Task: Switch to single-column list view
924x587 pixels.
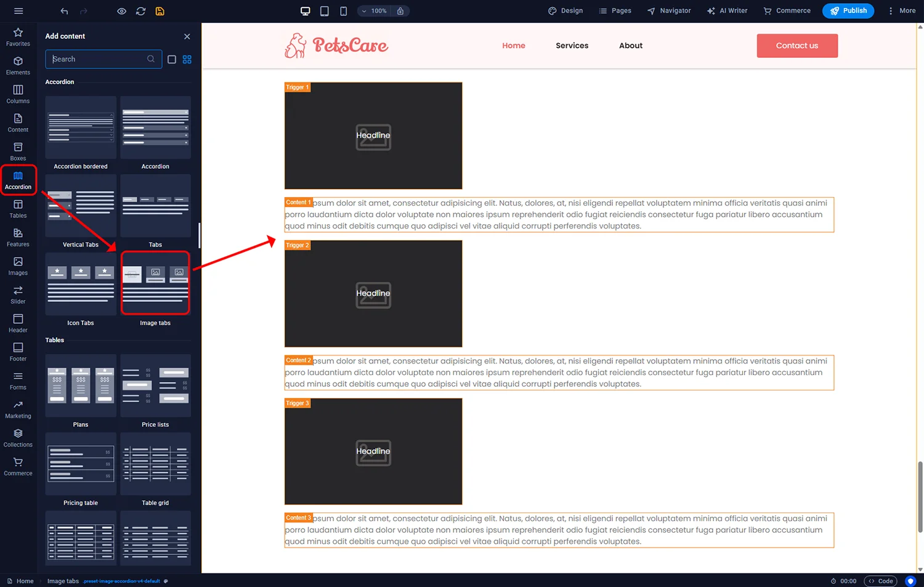Action: pos(172,59)
